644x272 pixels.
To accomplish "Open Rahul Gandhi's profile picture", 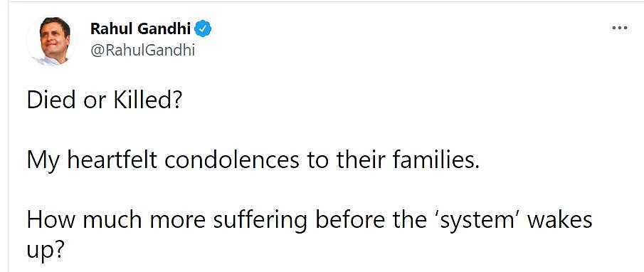I will tap(52, 41).
